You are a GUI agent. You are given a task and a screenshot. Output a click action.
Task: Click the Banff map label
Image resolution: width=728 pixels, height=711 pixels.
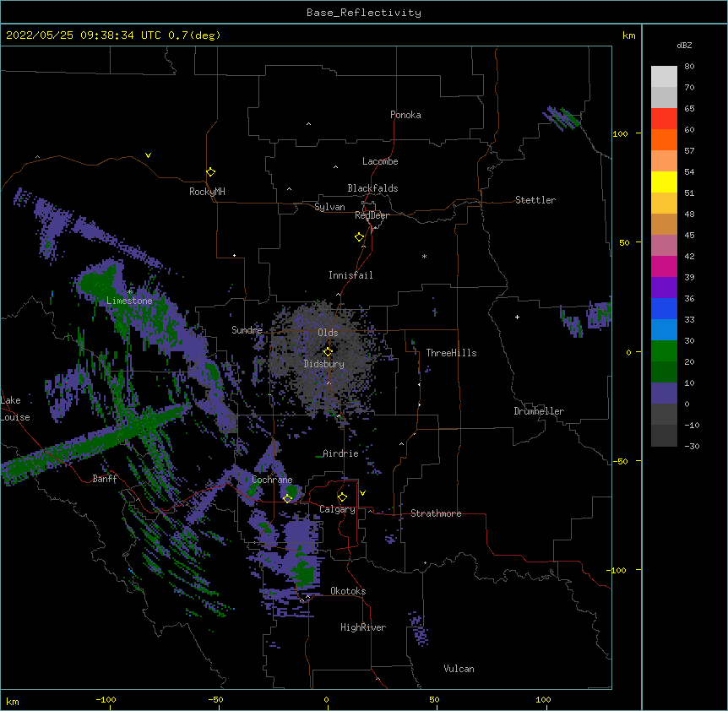coord(105,479)
